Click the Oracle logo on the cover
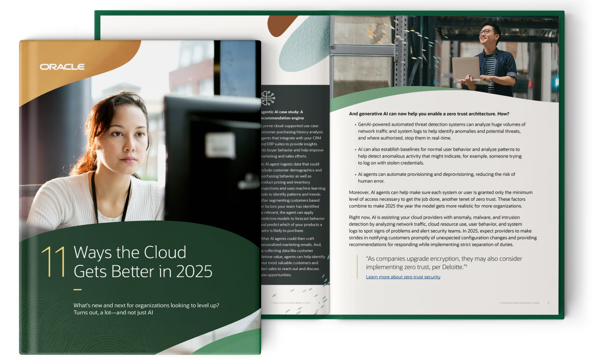This screenshot has height=364, width=607. click(x=62, y=67)
